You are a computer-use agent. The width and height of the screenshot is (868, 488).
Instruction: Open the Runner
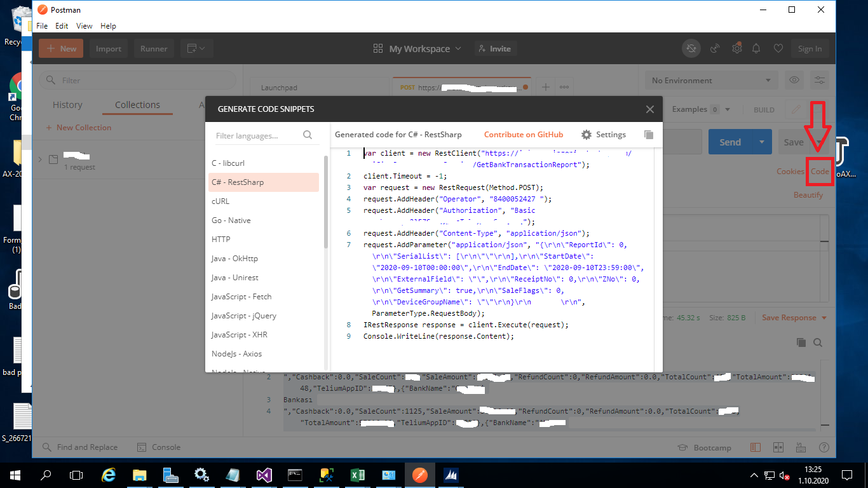click(x=154, y=48)
